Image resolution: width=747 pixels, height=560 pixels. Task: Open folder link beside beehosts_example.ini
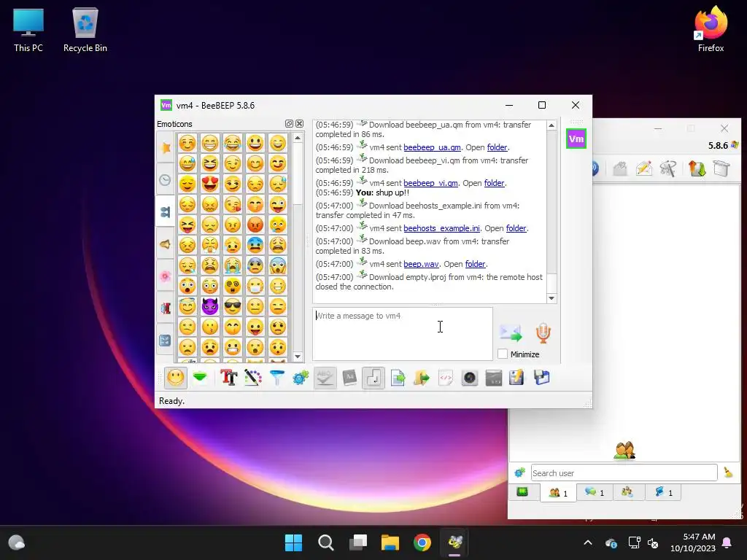tap(516, 228)
